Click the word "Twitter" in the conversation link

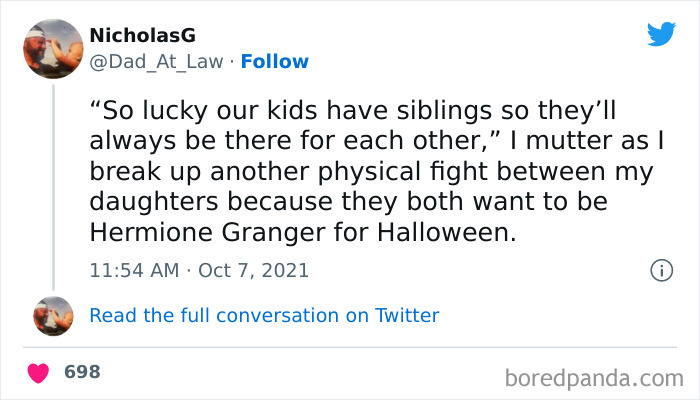[x=407, y=315]
